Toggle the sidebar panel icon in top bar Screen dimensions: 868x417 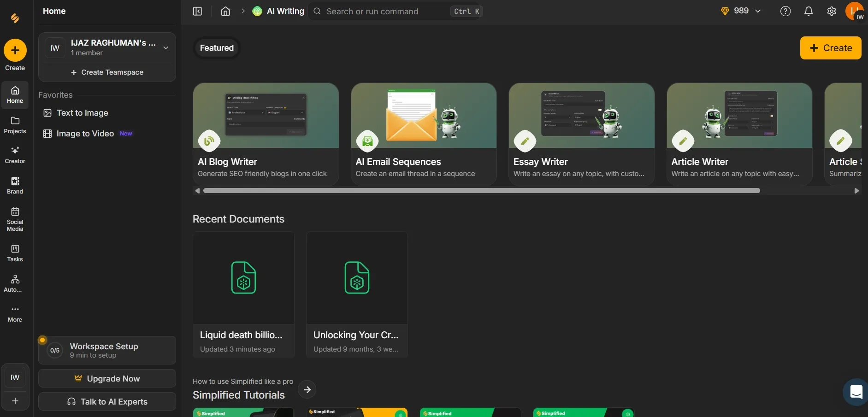[197, 11]
